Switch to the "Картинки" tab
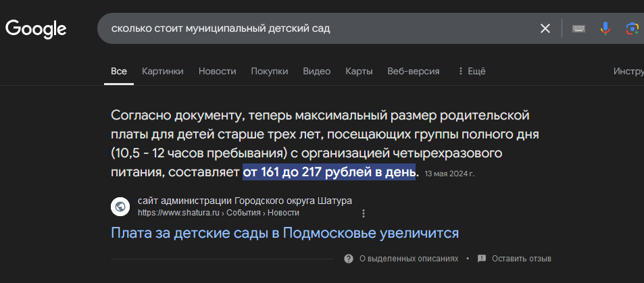This screenshot has height=283, width=644. (x=163, y=71)
